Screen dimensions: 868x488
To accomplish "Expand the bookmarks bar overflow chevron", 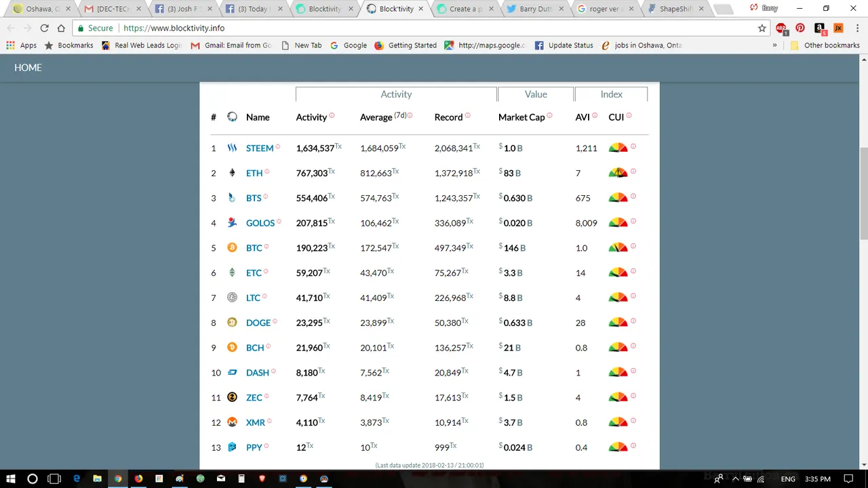I will pos(774,45).
